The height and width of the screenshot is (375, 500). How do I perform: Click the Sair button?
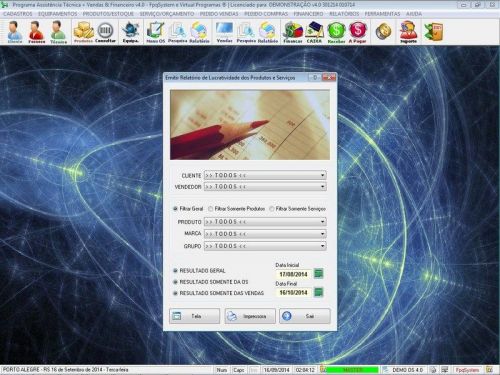305,316
